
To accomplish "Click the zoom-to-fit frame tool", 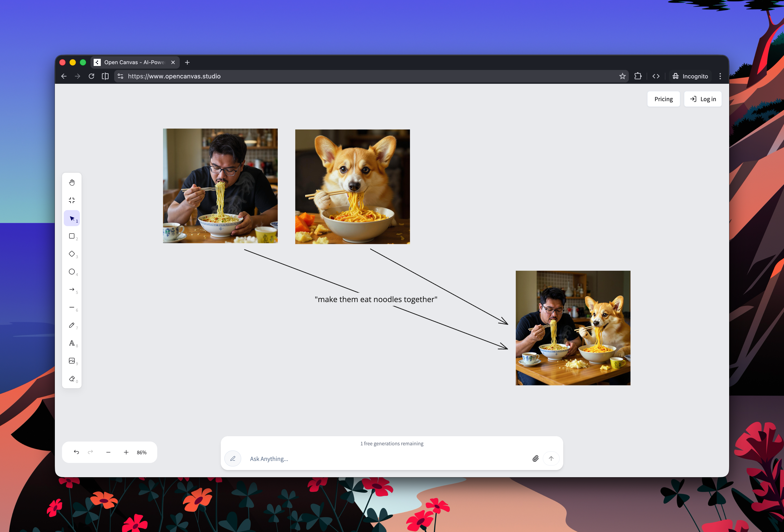I will 72,200.
